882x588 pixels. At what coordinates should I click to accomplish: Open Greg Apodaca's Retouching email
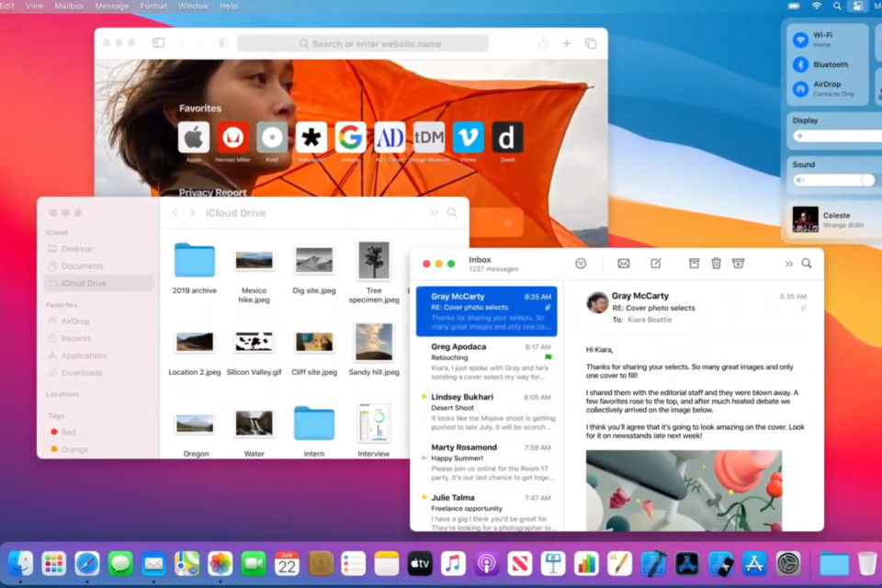pos(486,361)
